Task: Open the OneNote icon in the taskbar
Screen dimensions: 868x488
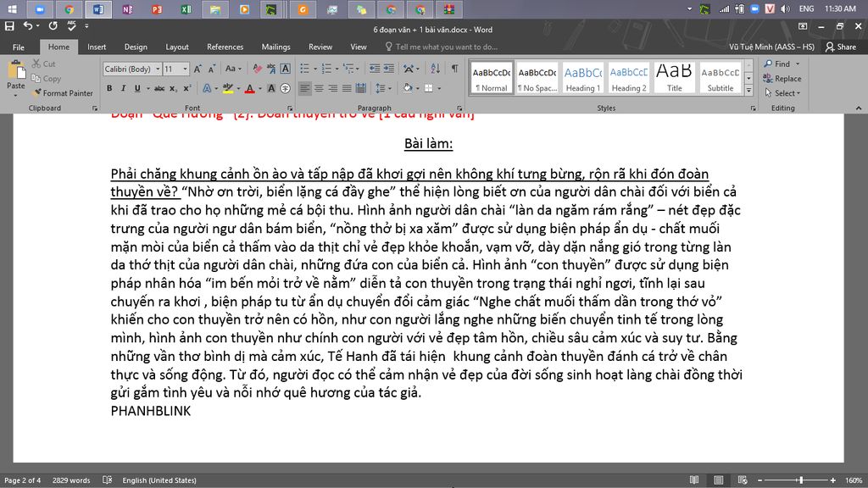Action: coord(127,9)
